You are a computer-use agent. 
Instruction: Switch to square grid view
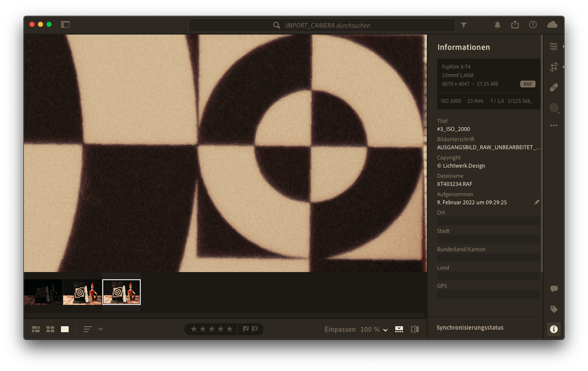[x=50, y=329]
